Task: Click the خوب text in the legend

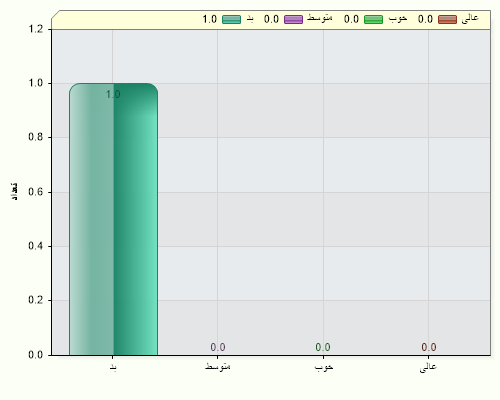Action: [x=398, y=19]
